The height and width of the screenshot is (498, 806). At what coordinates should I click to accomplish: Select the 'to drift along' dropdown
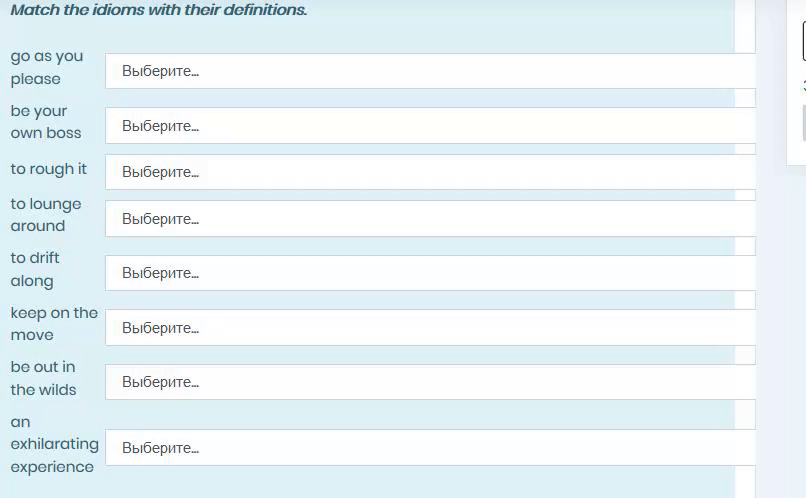[430, 273]
